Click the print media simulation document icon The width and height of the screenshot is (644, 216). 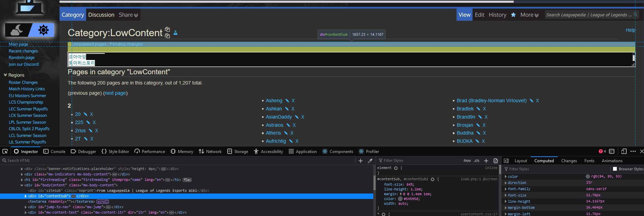[x=496, y=161]
